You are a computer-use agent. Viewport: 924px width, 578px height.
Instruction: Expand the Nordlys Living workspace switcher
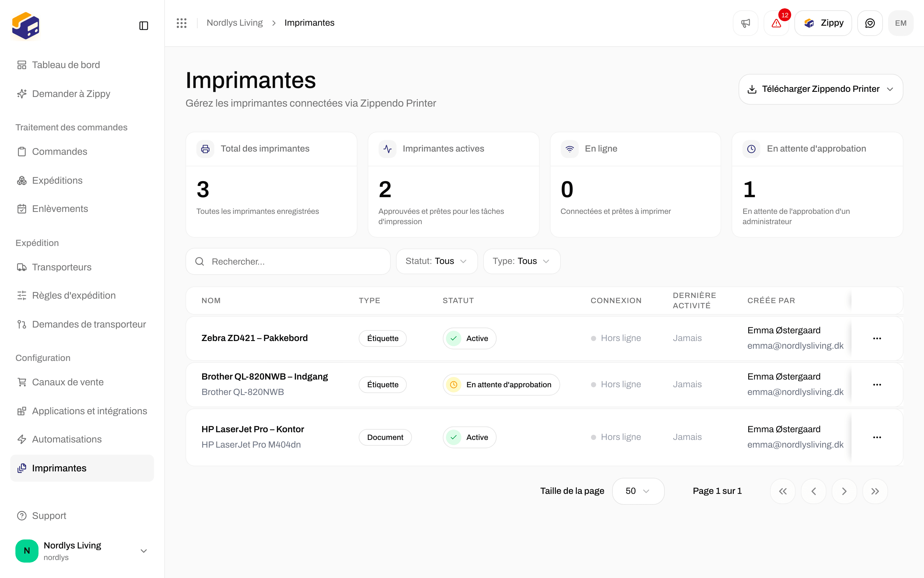pos(143,551)
